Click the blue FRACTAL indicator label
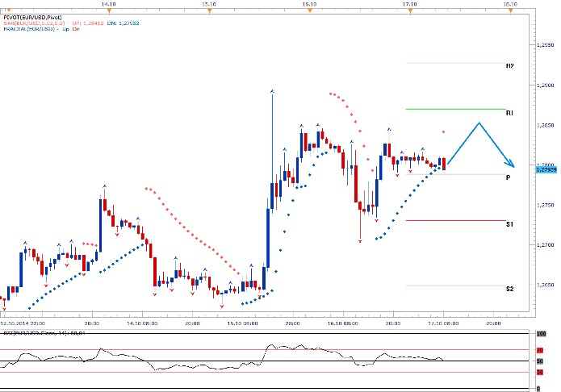Image resolution: width=561 pixels, height=392 pixels. pyautogui.click(x=51, y=30)
